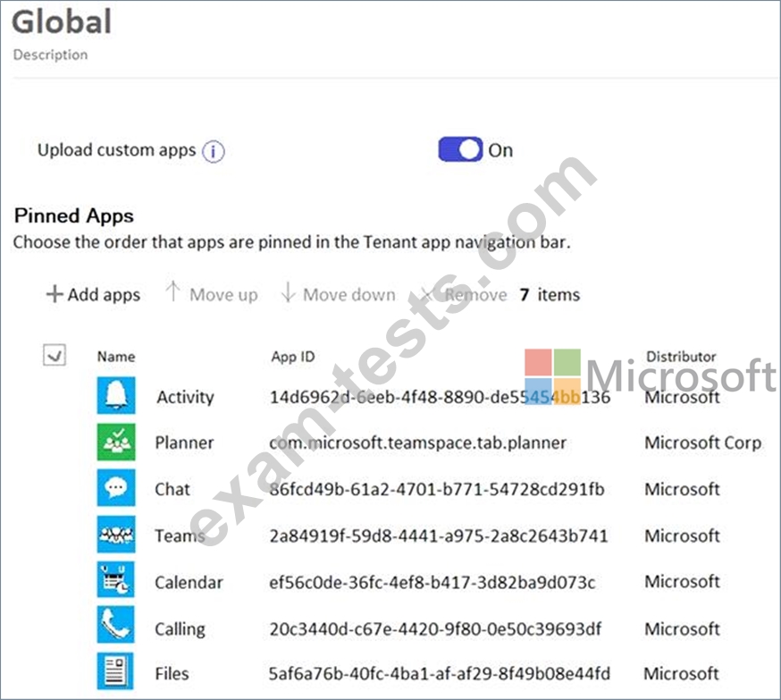Select the Planner app name text
Viewport: 781px width, 700px height.
184,443
